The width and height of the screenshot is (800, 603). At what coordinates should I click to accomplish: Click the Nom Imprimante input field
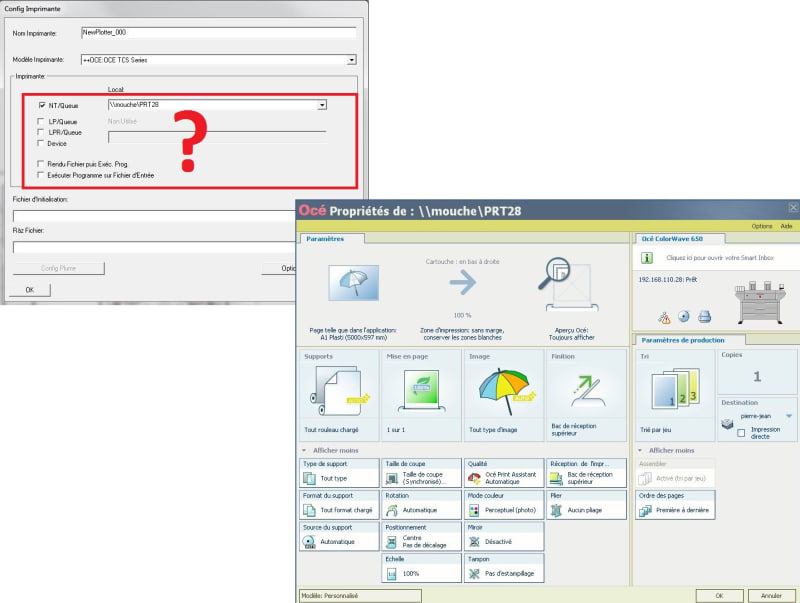click(x=218, y=33)
